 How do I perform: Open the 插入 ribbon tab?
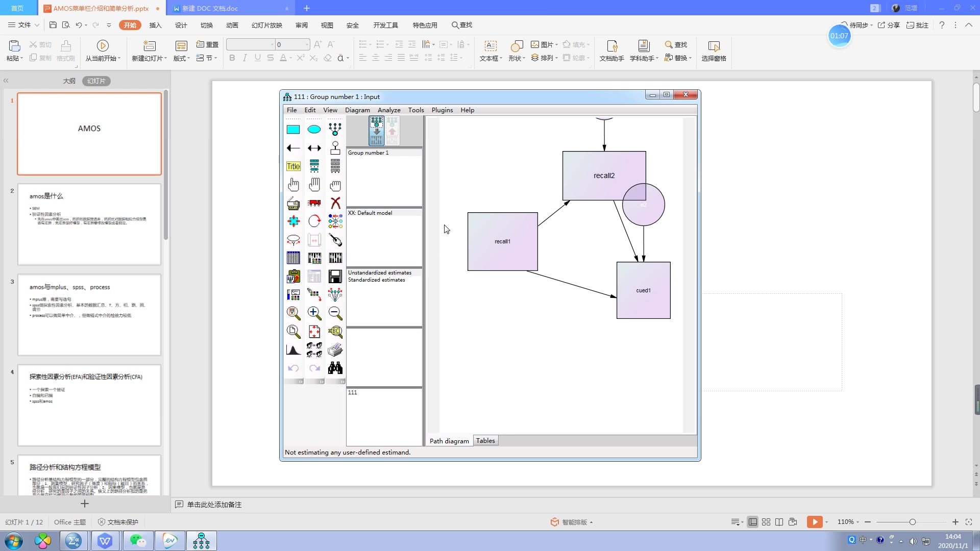click(x=155, y=25)
